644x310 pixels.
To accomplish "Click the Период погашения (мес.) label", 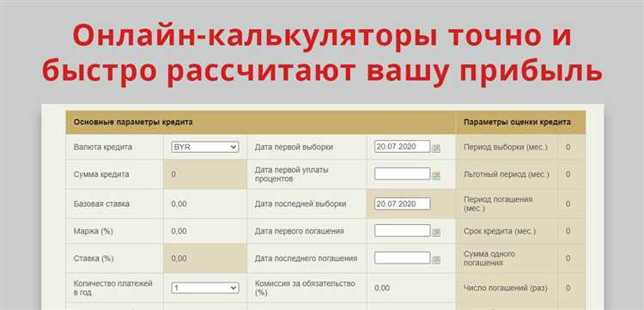I will pos(498,204).
